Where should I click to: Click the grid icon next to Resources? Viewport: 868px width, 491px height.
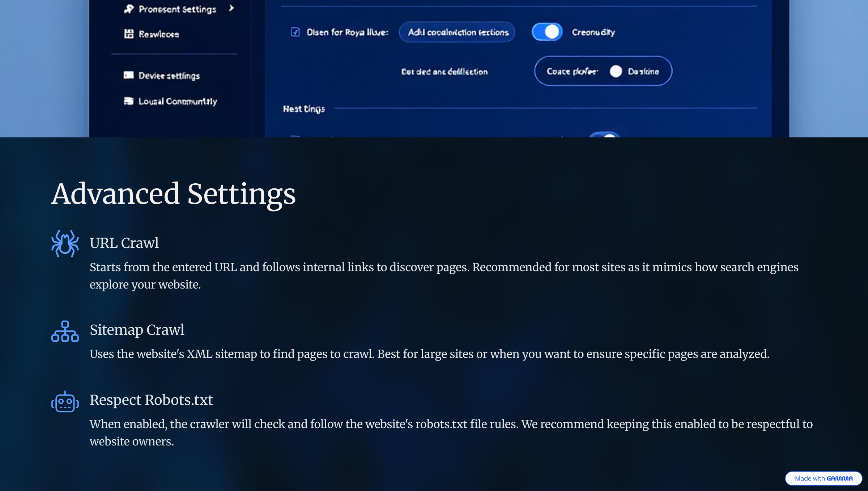click(x=128, y=34)
